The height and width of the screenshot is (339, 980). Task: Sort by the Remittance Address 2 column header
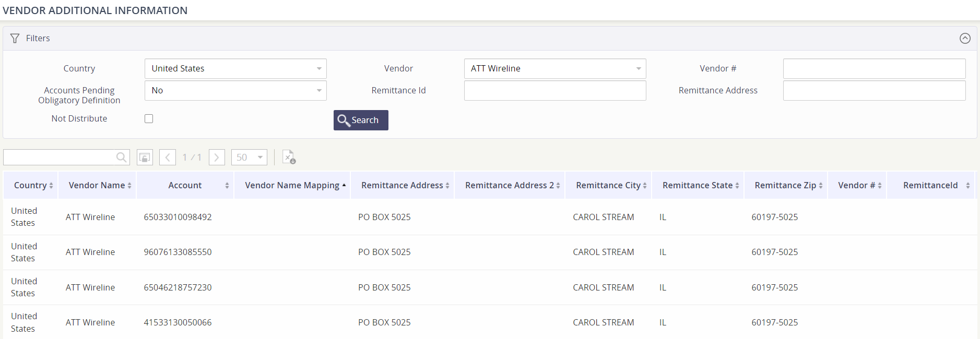[x=510, y=185]
